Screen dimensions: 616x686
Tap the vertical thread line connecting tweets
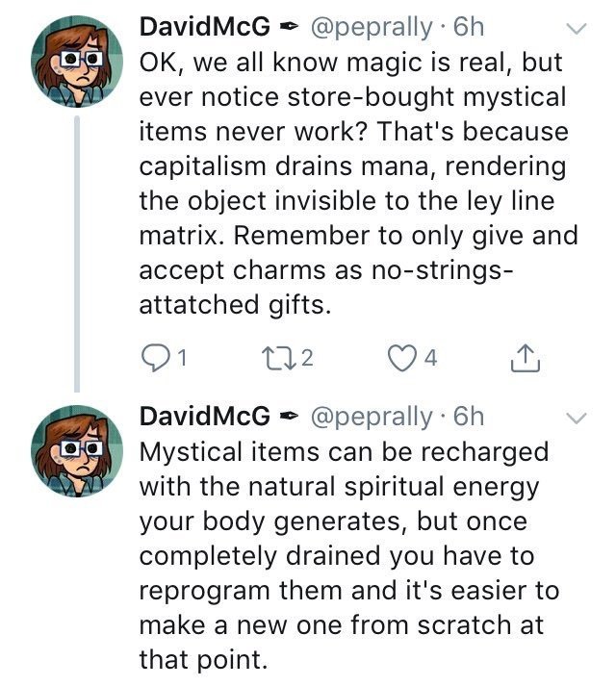tap(77, 254)
